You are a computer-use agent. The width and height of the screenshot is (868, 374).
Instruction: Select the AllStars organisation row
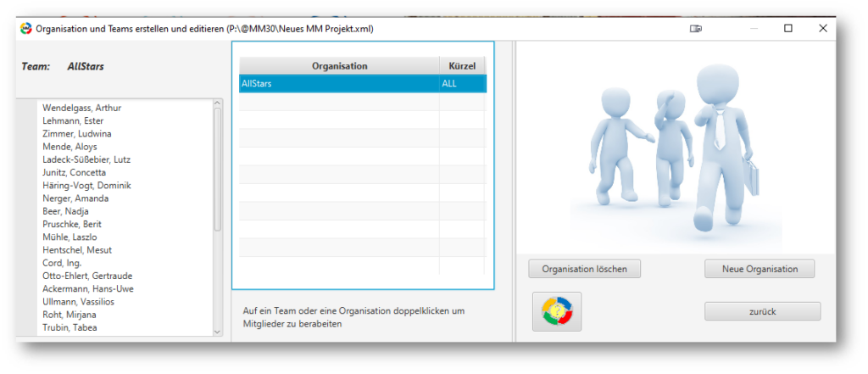[x=363, y=84]
